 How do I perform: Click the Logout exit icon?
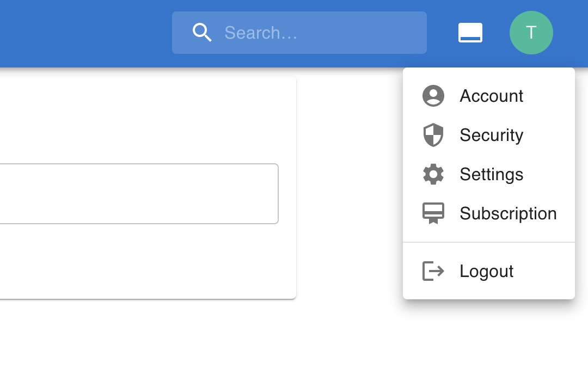[433, 270]
